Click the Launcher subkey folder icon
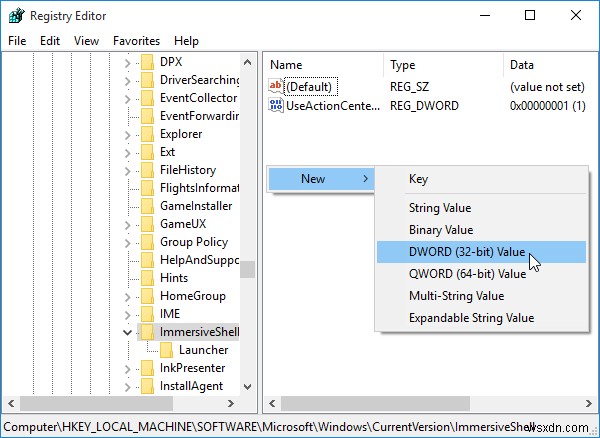Screen dimensions: 600x438 [x=166, y=350]
